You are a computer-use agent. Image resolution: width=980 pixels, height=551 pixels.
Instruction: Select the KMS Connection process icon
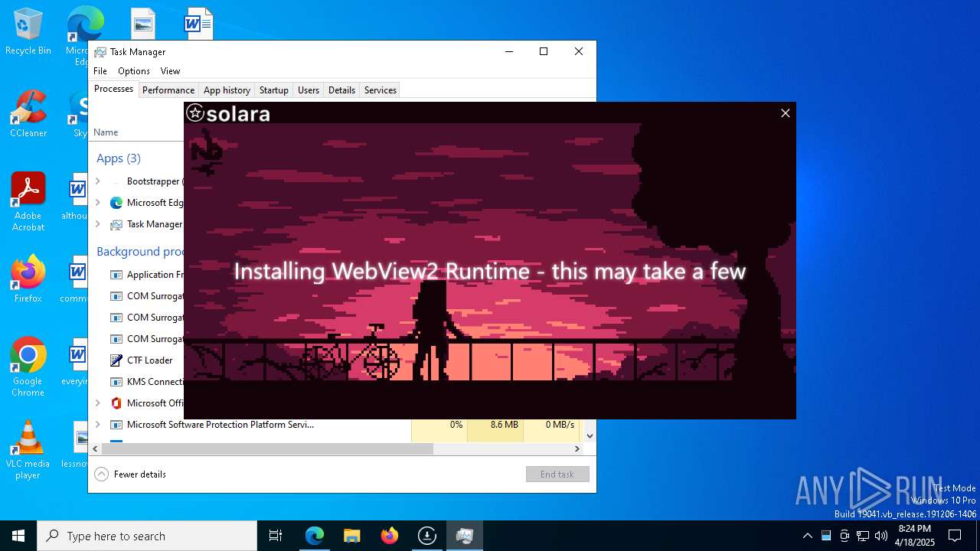(116, 382)
